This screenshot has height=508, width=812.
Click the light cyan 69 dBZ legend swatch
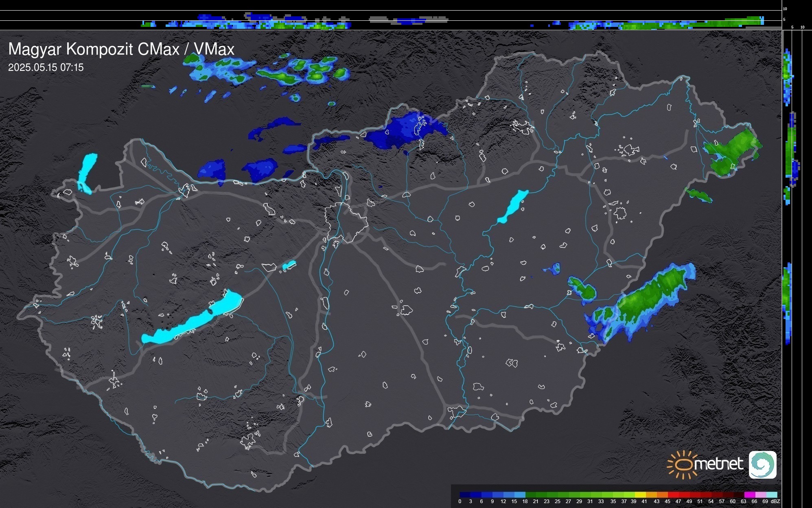[771, 495]
